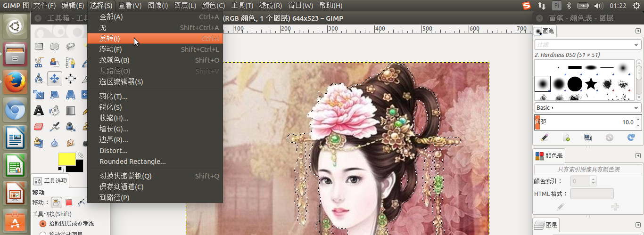Viewport: 644px width, 235px height.
Task: Select the Bucket Fill tool
Action: (x=55, y=111)
